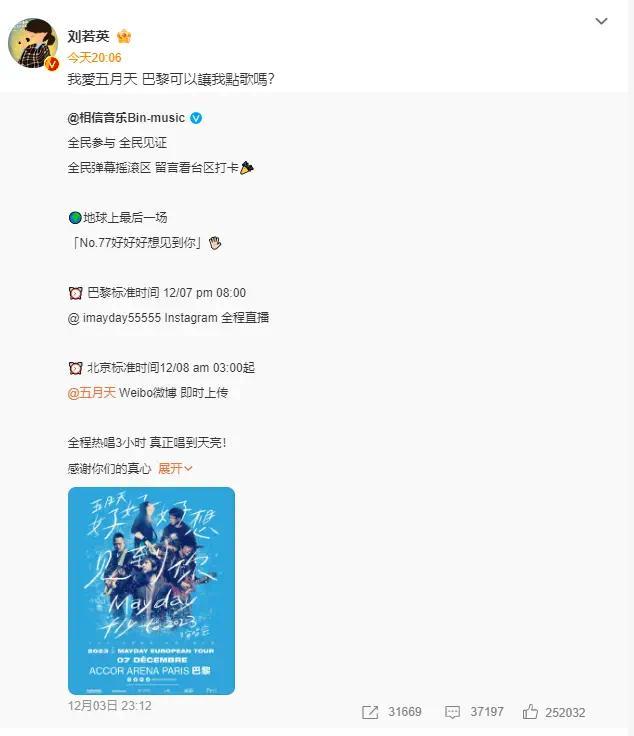Viewport: 634px width, 736px height.
Task: Open 刘若英's profile avatar
Action: [x=33, y=43]
